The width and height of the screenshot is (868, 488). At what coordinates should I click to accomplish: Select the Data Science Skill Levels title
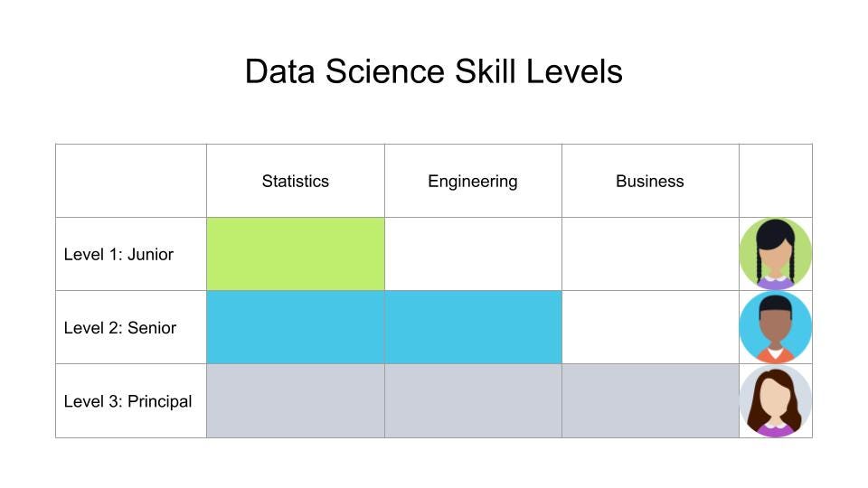pyautogui.click(x=433, y=71)
